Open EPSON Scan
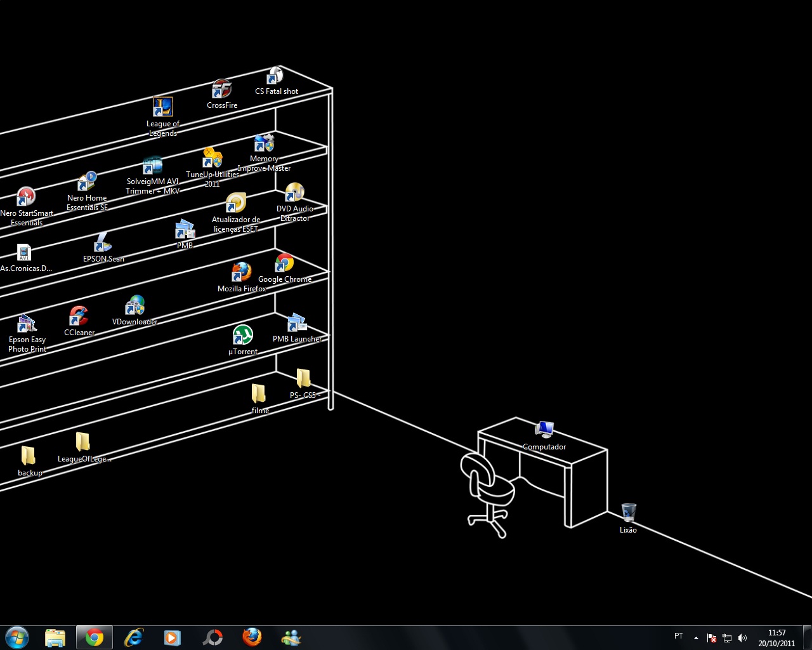Viewport: 812px width, 650px height. (x=103, y=244)
